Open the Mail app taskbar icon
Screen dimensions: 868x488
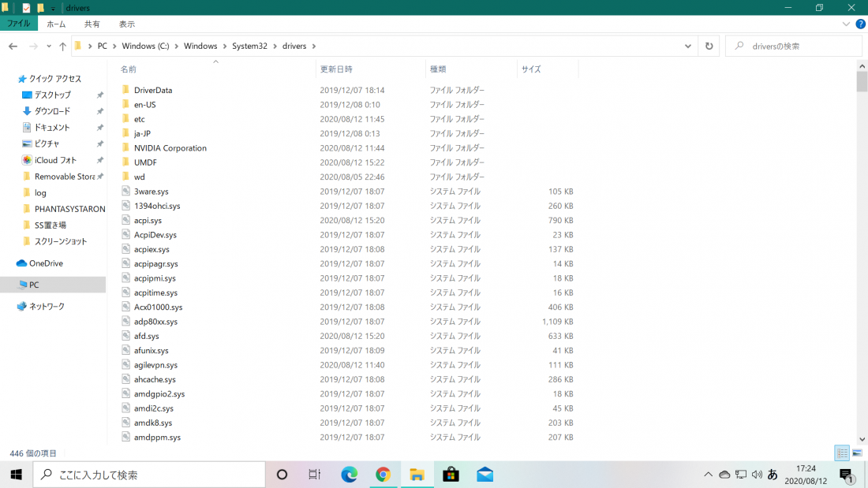[485, 475]
